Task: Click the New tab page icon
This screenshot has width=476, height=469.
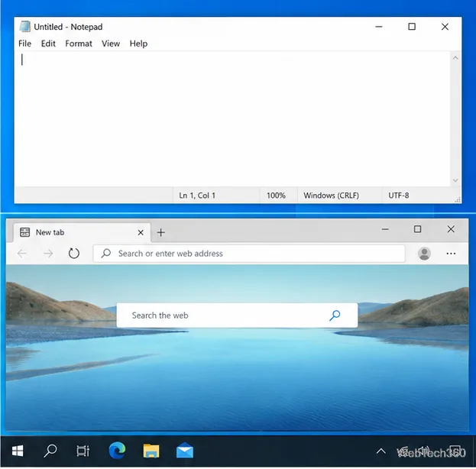Action: coord(24,232)
